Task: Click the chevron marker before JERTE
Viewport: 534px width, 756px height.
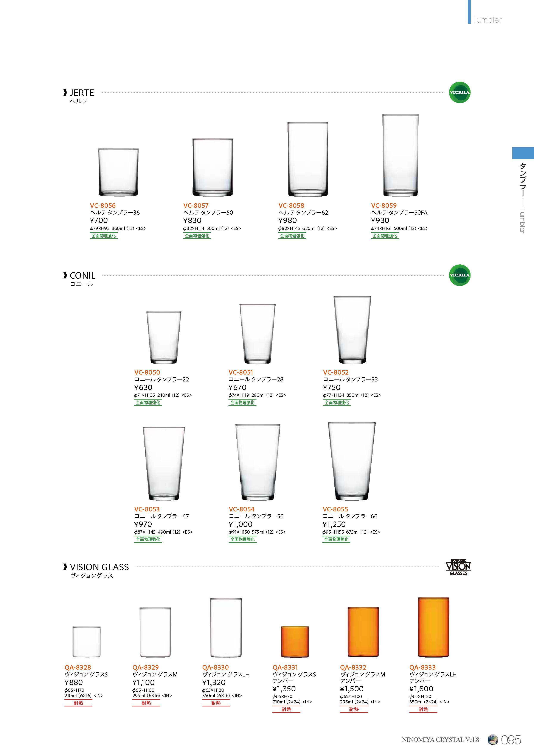Action: pyautogui.click(x=65, y=93)
